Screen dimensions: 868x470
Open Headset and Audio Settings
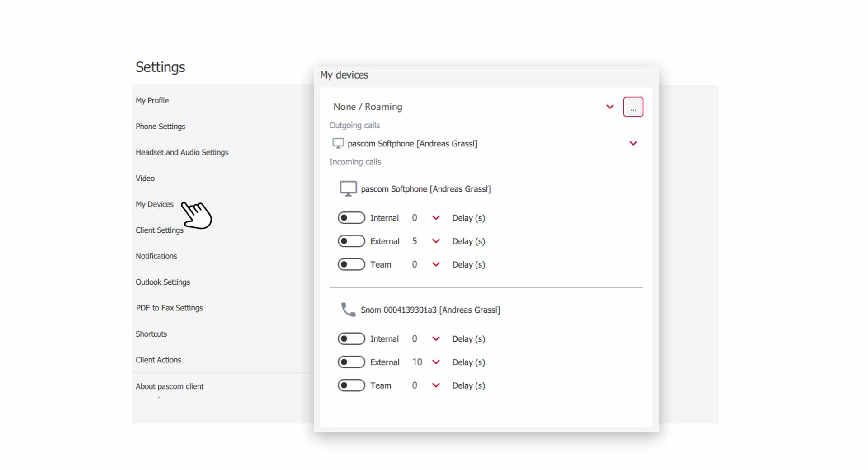[x=182, y=152]
